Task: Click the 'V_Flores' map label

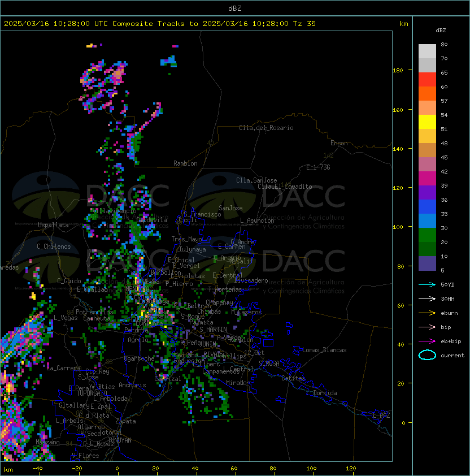Action: pyautogui.click(x=85, y=456)
